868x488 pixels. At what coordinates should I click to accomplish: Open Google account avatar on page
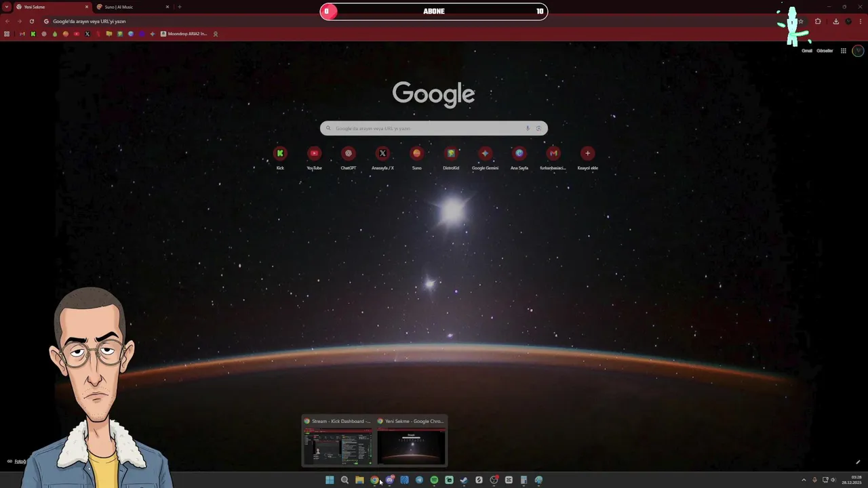pos(858,51)
